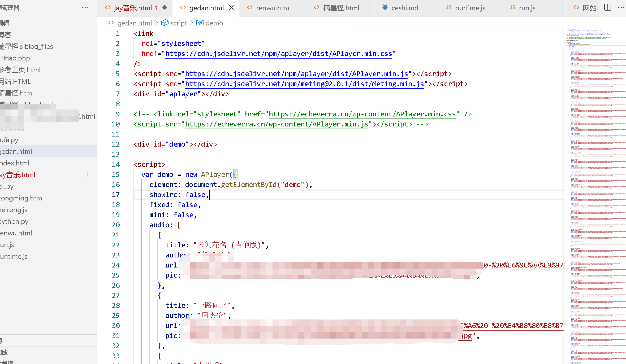This screenshot has height=364, width=626.
Task: Click the split editor icon
Action: click(x=607, y=7)
